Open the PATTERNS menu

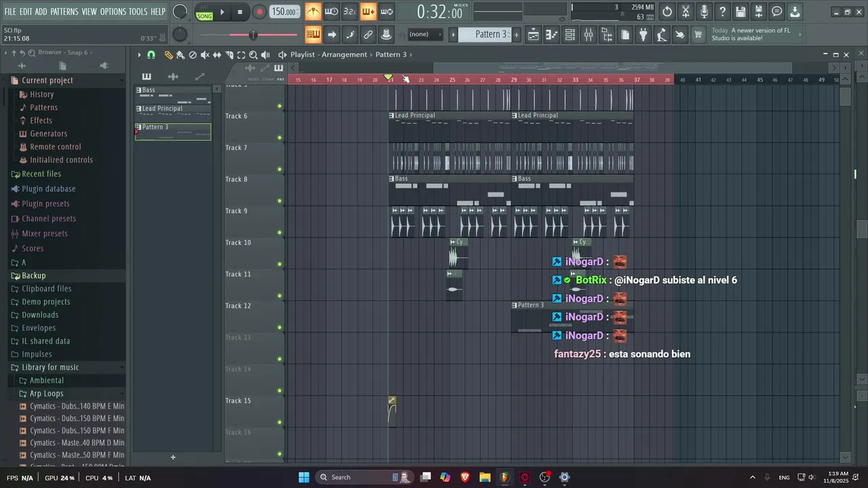pyautogui.click(x=64, y=12)
